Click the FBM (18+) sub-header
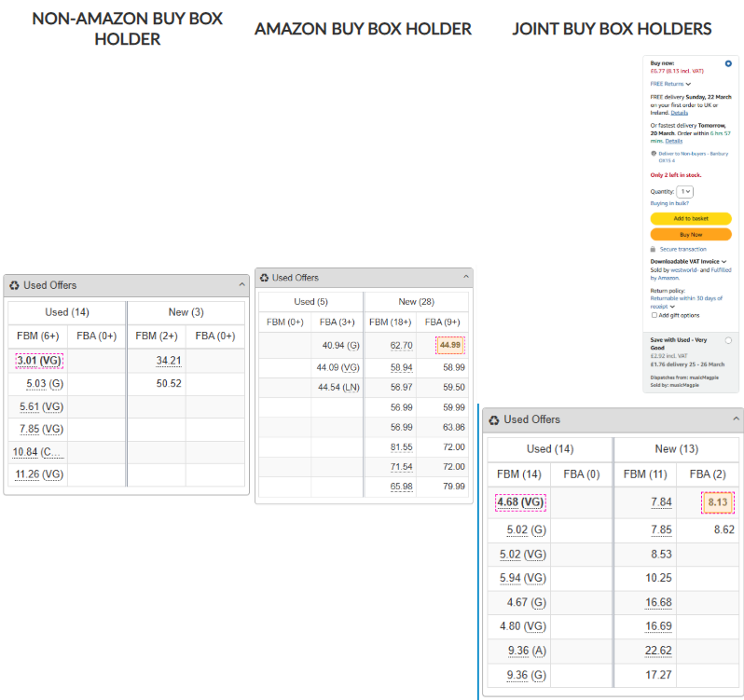 coord(390,322)
